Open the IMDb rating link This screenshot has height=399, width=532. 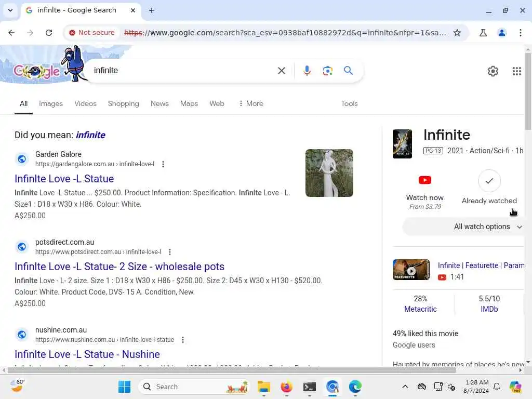[x=489, y=309]
